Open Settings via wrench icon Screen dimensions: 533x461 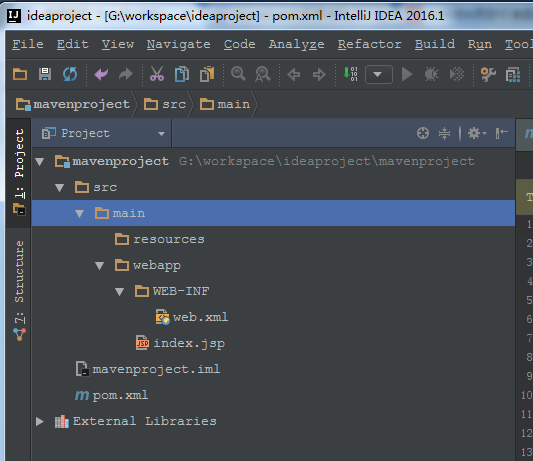(488, 74)
